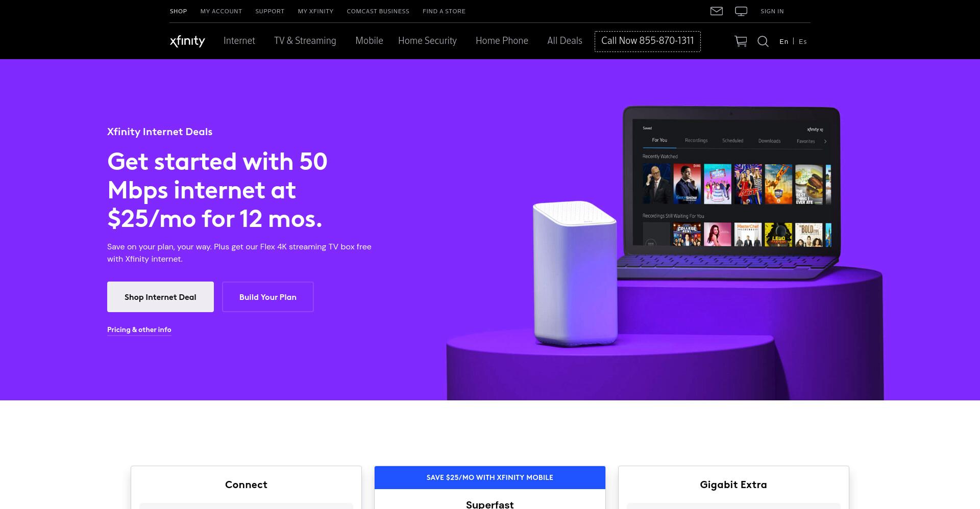Screen dimensions: 980x509
Task: Open the Pricing & other info link
Action: coord(139,329)
